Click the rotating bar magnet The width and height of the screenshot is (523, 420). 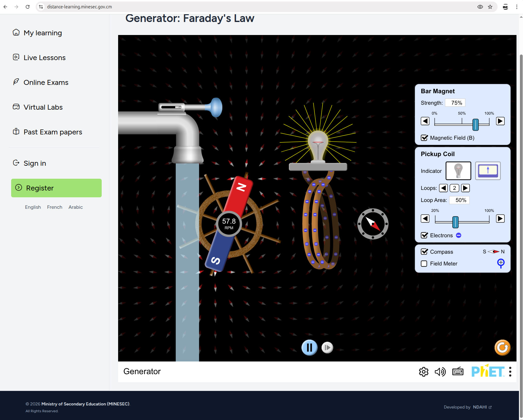(229, 224)
